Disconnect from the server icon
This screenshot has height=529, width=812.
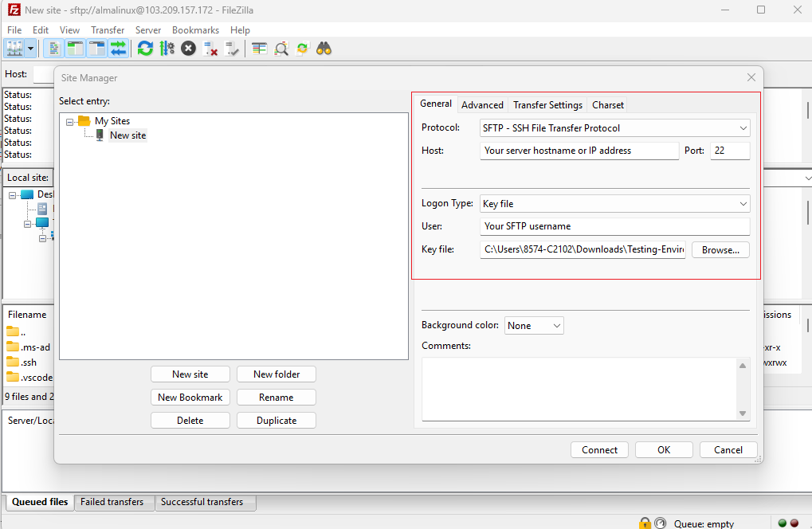click(210, 49)
